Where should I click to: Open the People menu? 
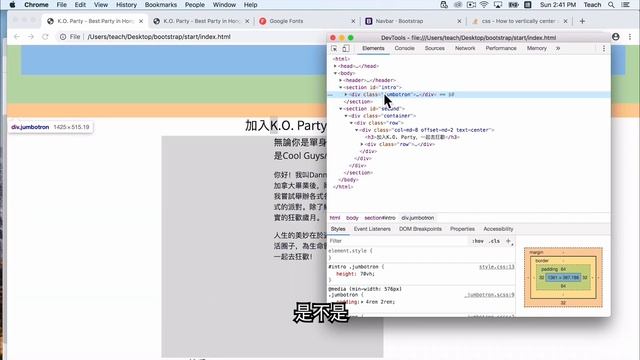click(195, 5)
